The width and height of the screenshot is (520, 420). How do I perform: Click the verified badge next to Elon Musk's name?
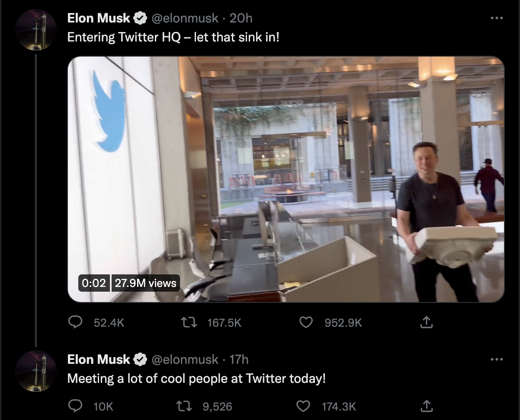140,18
